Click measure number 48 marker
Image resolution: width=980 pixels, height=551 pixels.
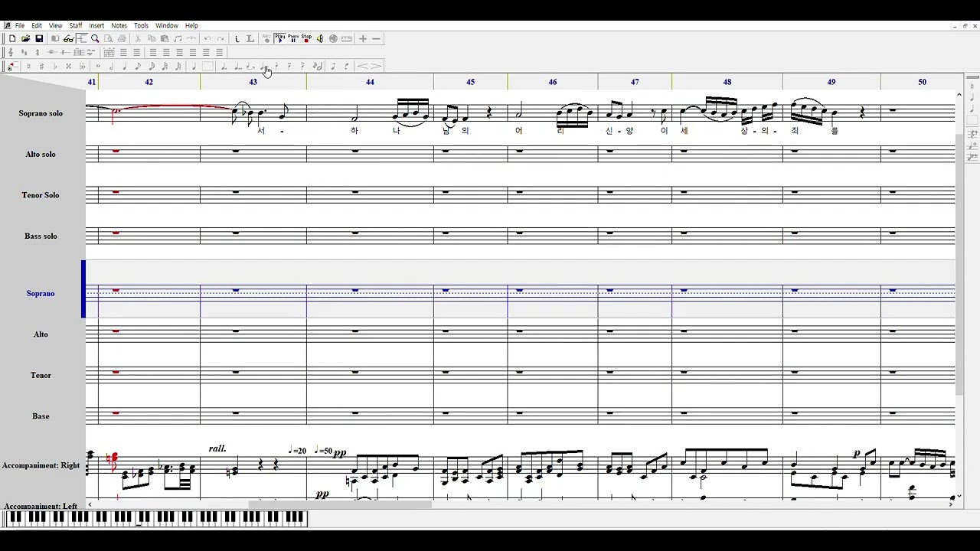[x=727, y=82]
